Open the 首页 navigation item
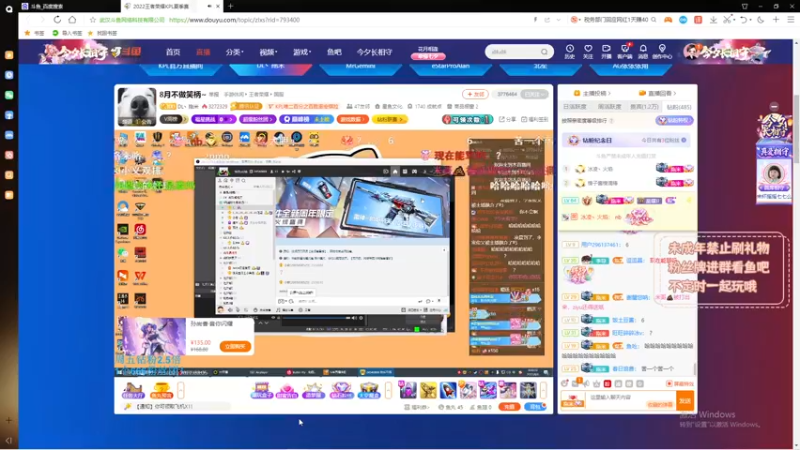The height and width of the screenshot is (450, 800). 173,52
